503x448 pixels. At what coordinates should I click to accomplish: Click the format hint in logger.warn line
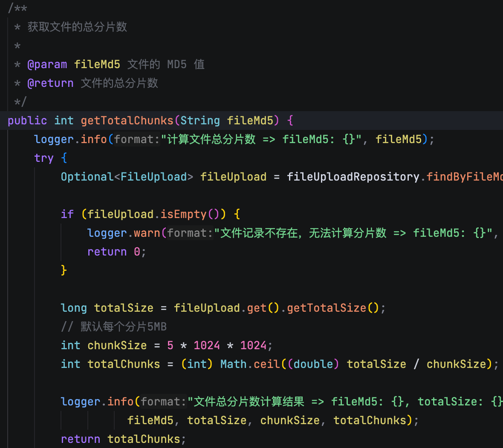(187, 233)
